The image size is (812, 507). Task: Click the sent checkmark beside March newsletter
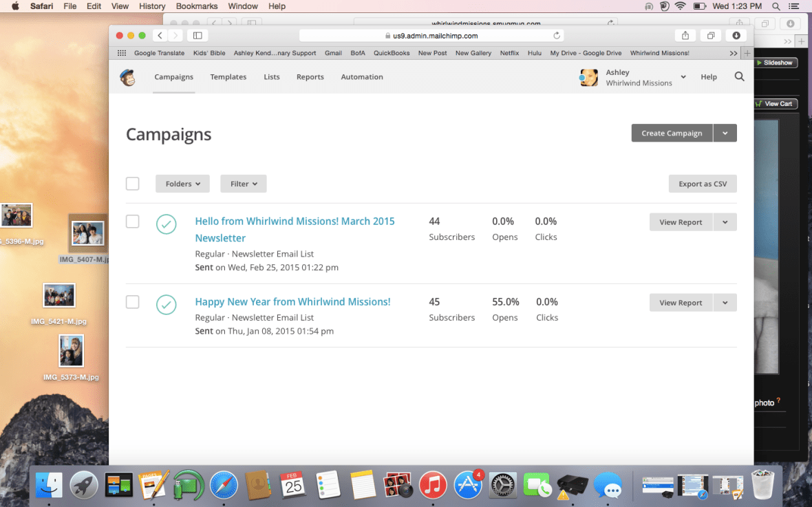(166, 224)
